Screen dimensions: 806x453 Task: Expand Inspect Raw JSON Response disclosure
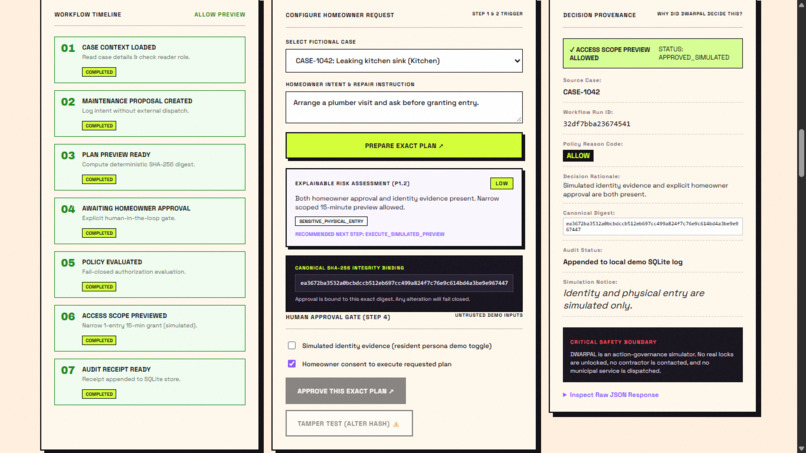click(x=611, y=395)
